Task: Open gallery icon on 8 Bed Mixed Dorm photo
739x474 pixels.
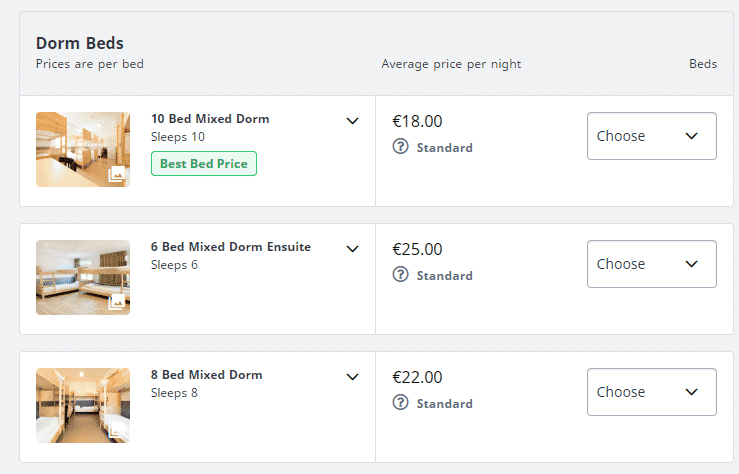Action: tap(117, 430)
